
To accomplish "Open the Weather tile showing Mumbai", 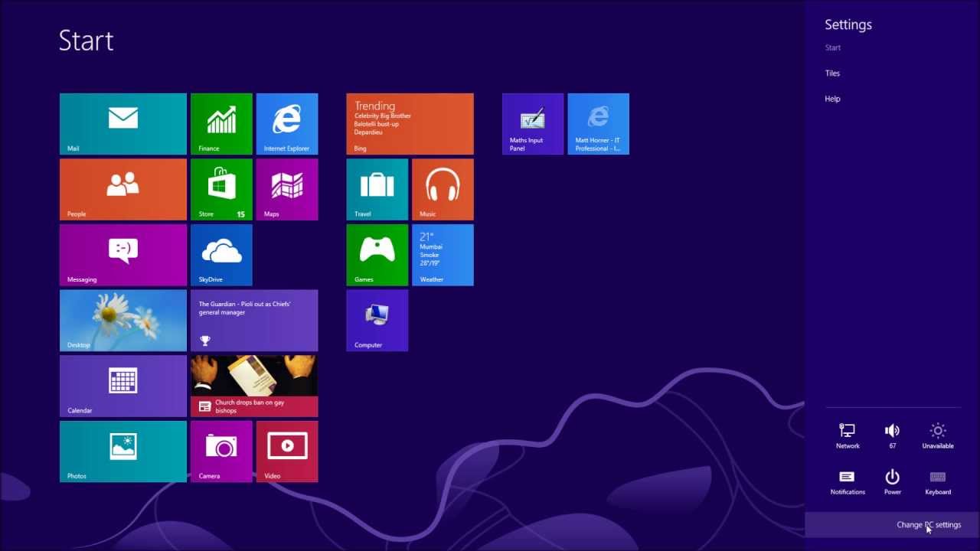I will pos(443,255).
